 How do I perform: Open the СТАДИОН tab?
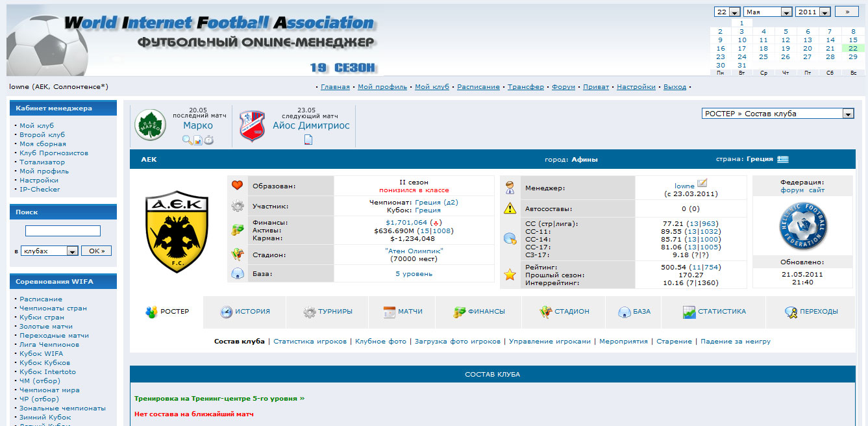[564, 312]
